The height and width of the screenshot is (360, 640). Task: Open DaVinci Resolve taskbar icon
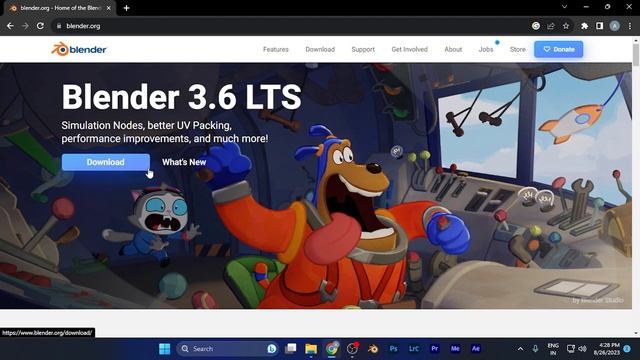click(x=352, y=349)
